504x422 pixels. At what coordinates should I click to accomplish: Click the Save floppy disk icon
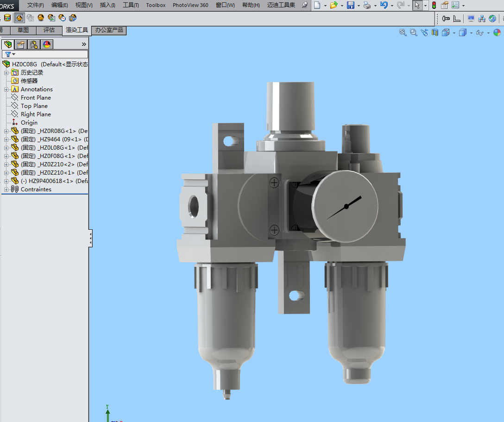tap(350, 5)
